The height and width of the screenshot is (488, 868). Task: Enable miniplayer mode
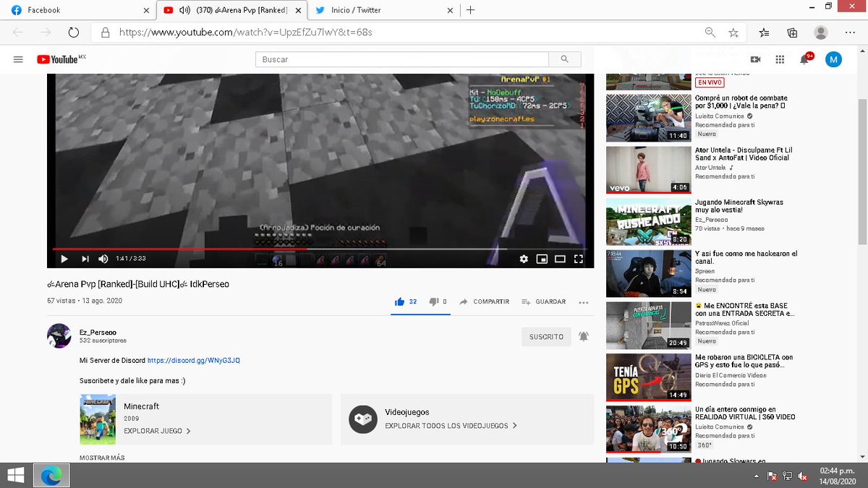point(542,258)
